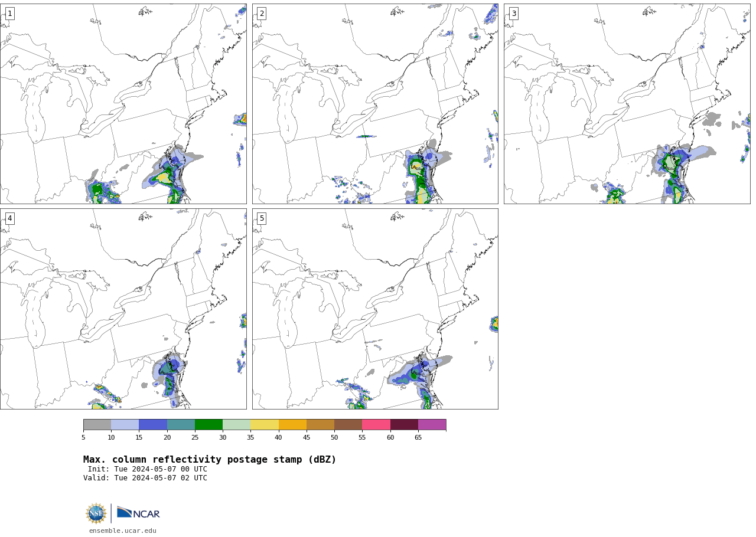Click the '1' label on first panel
This screenshot has width=756, height=537.
click(9, 14)
